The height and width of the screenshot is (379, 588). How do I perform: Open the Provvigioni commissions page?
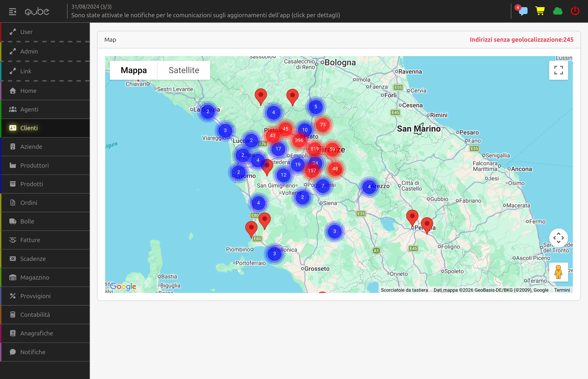pyautogui.click(x=35, y=296)
